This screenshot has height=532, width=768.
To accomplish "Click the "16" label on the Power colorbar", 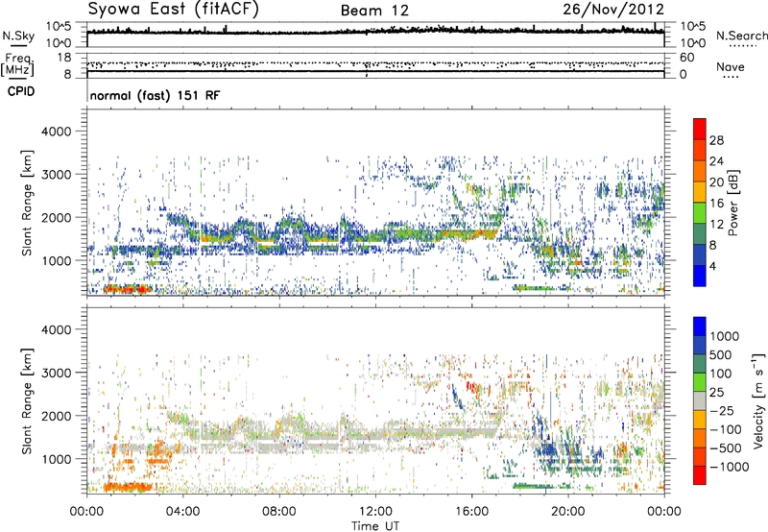I will click(x=716, y=204).
